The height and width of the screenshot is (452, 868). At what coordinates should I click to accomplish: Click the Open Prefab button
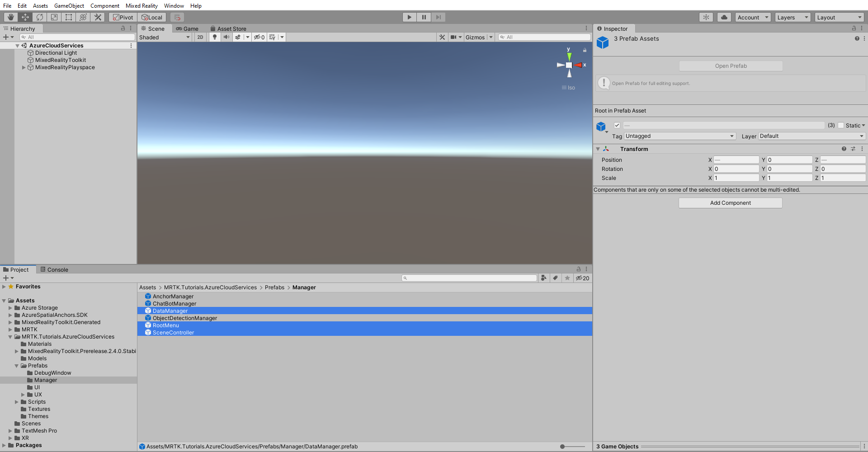(x=730, y=66)
